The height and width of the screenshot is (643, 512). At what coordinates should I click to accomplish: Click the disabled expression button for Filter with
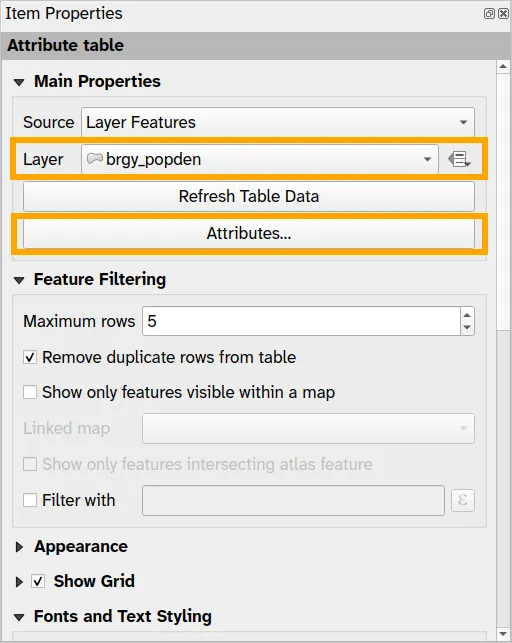click(x=463, y=500)
